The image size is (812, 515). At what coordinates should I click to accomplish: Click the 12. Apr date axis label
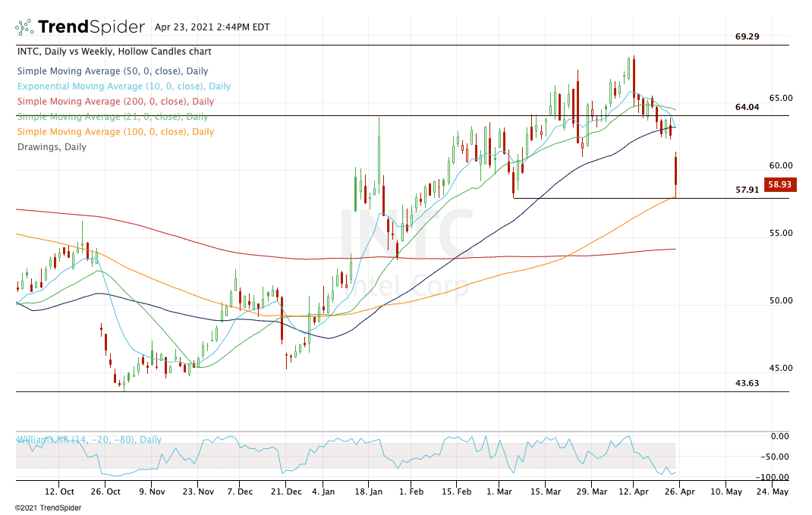click(634, 491)
